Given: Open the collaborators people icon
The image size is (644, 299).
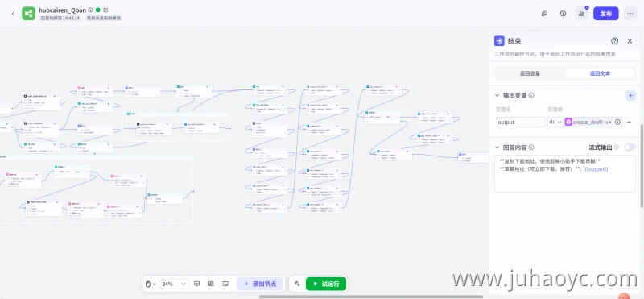Looking at the screenshot, I should click(581, 14).
